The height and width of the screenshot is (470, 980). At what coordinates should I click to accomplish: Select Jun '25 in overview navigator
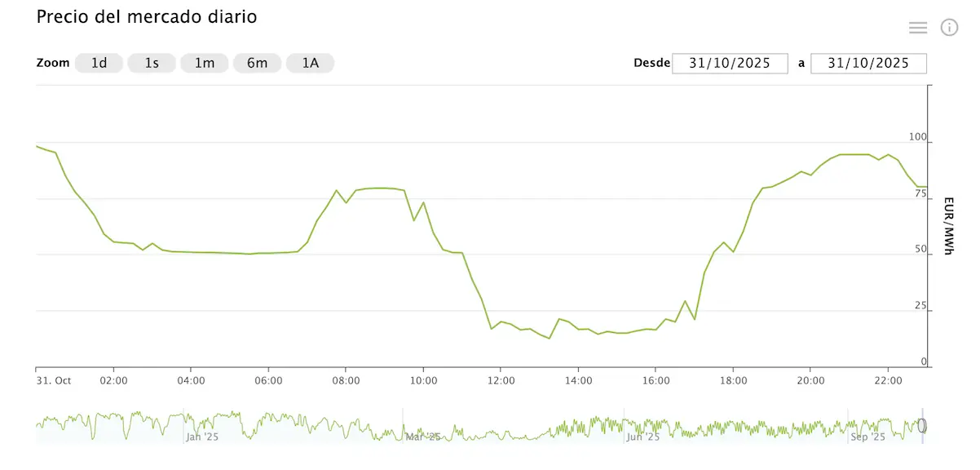(642, 437)
